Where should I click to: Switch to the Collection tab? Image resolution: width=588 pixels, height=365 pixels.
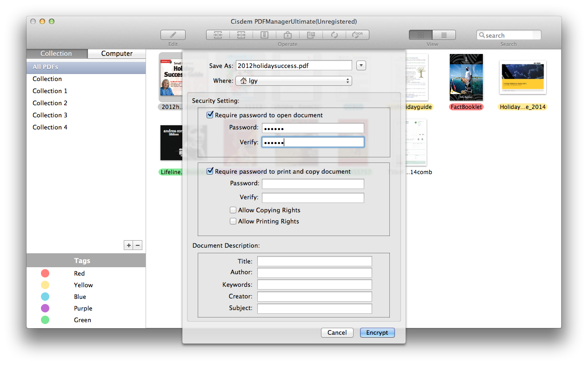(x=56, y=54)
